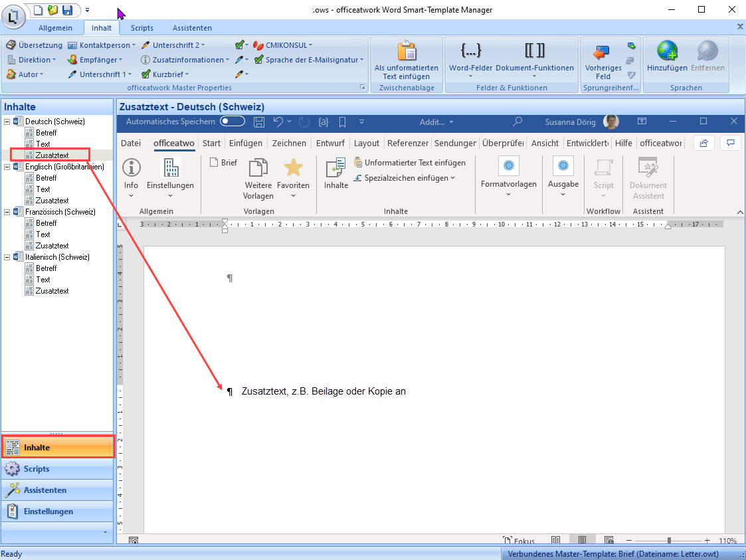This screenshot has height=560, width=746.
Task: Open the Empfänger dropdown
Action: [95, 60]
